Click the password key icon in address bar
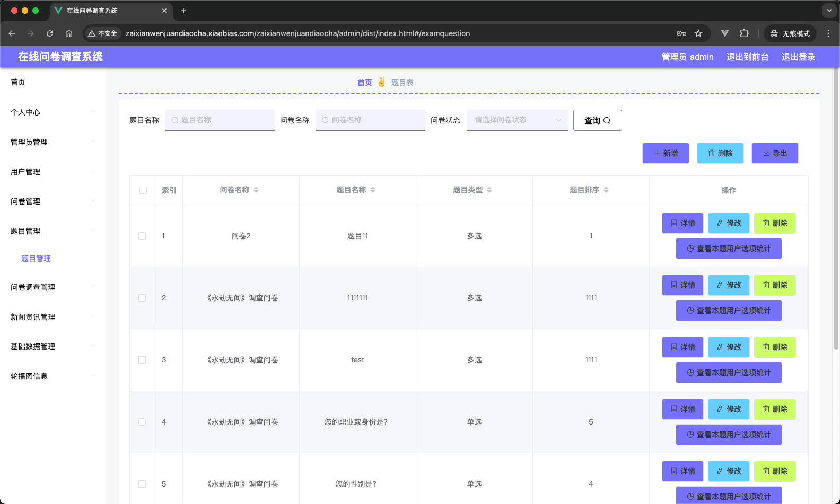Screen dimensions: 840x504 (681, 33)
